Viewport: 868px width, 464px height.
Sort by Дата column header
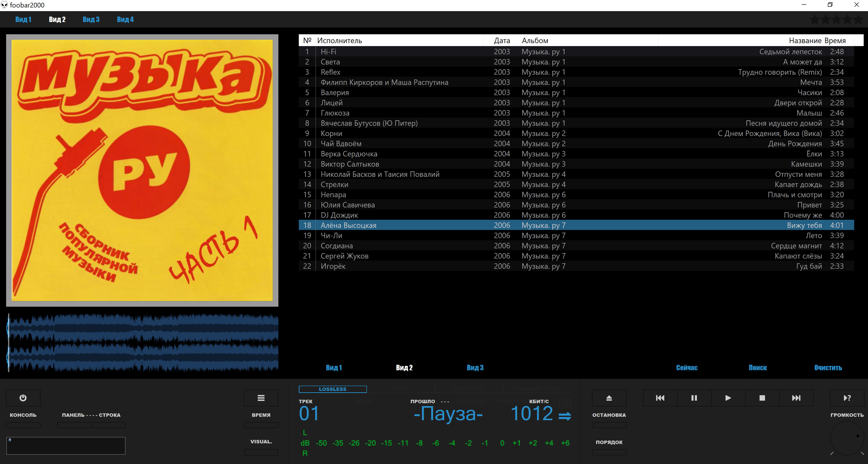(x=502, y=40)
